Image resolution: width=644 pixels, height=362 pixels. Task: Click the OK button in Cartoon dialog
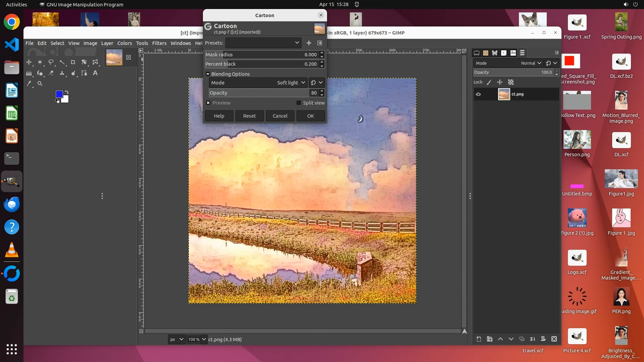tap(310, 116)
